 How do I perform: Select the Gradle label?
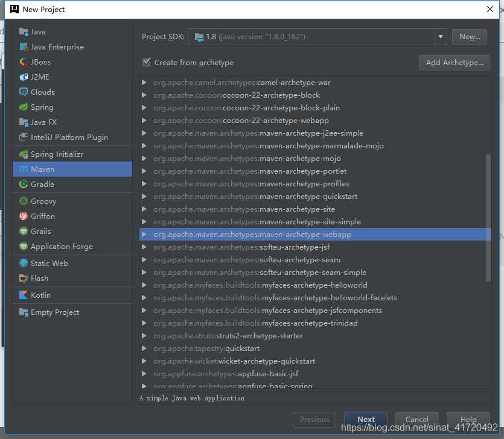point(42,185)
